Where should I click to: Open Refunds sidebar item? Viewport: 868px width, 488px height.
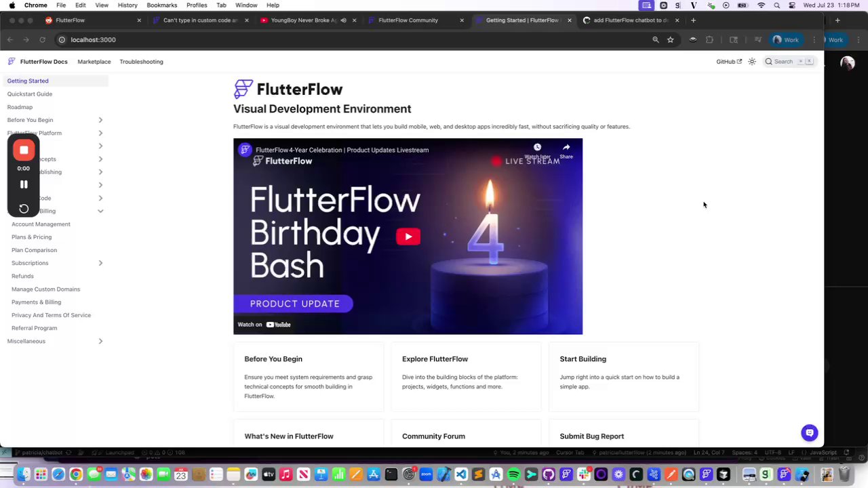pos(22,276)
